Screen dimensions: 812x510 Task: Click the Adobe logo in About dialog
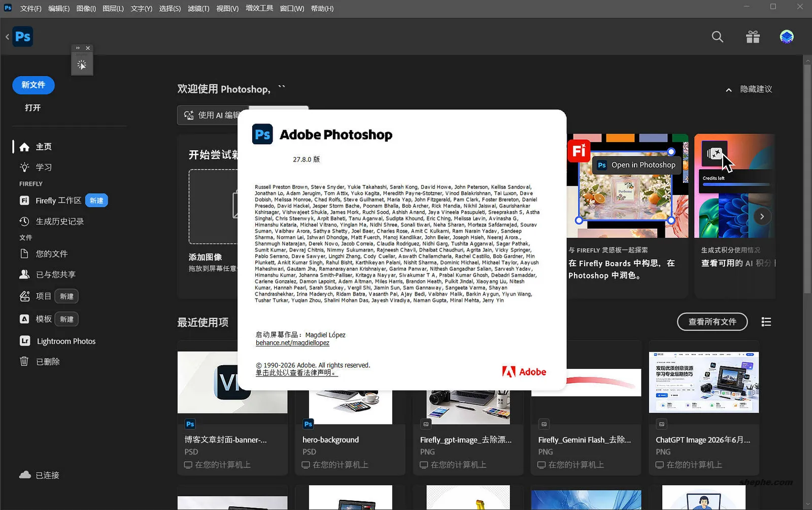point(524,372)
